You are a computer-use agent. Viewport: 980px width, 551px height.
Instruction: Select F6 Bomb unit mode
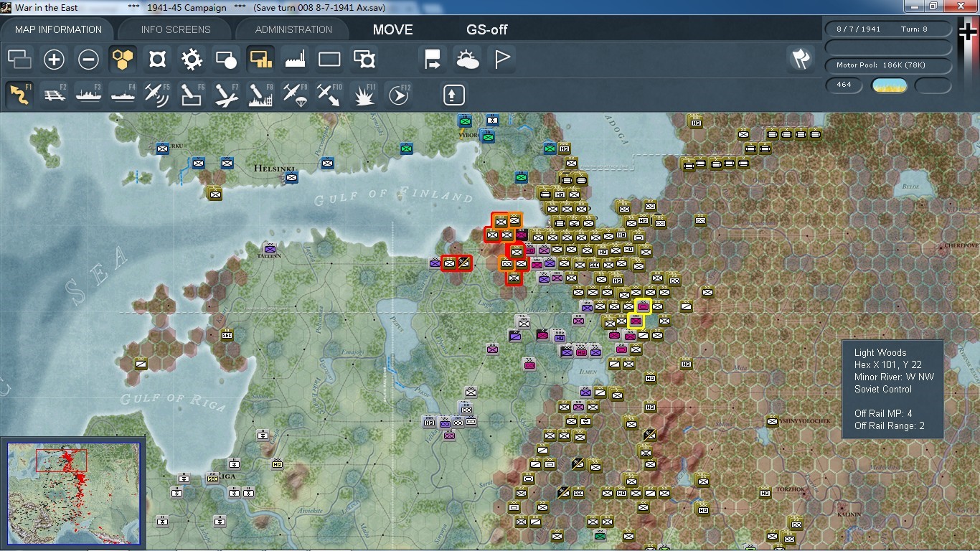tap(192, 94)
